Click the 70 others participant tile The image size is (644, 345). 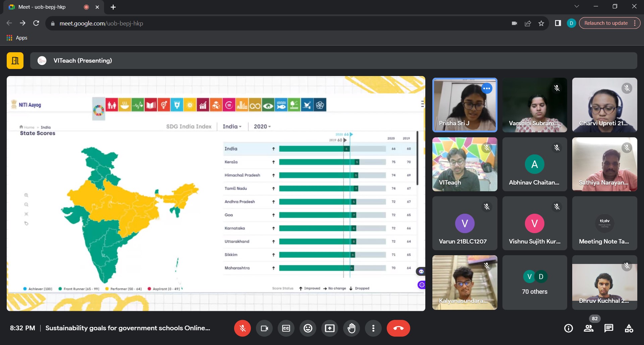pyautogui.click(x=535, y=283)
